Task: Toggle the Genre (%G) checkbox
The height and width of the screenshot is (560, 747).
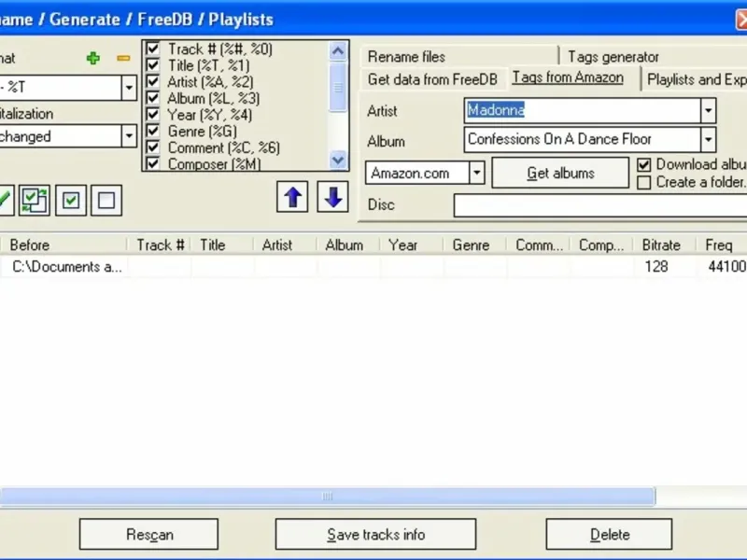Action: [152, 131]
